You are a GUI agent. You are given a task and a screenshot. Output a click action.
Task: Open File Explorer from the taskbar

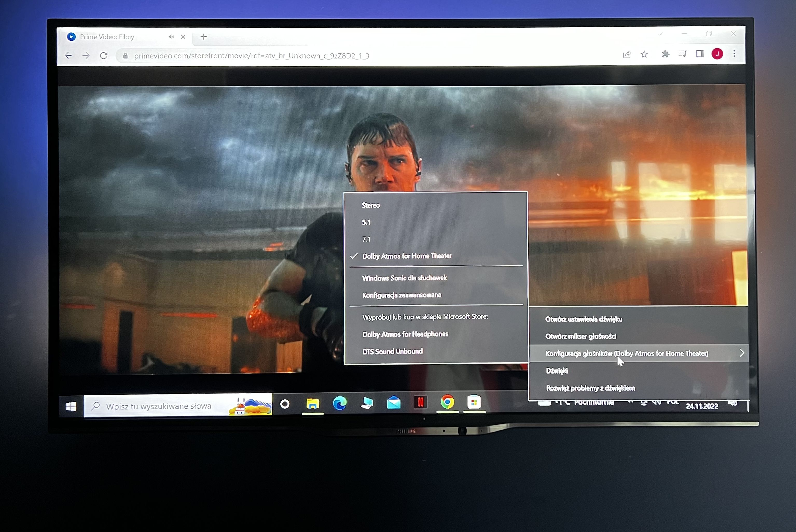tap(313, 403)
